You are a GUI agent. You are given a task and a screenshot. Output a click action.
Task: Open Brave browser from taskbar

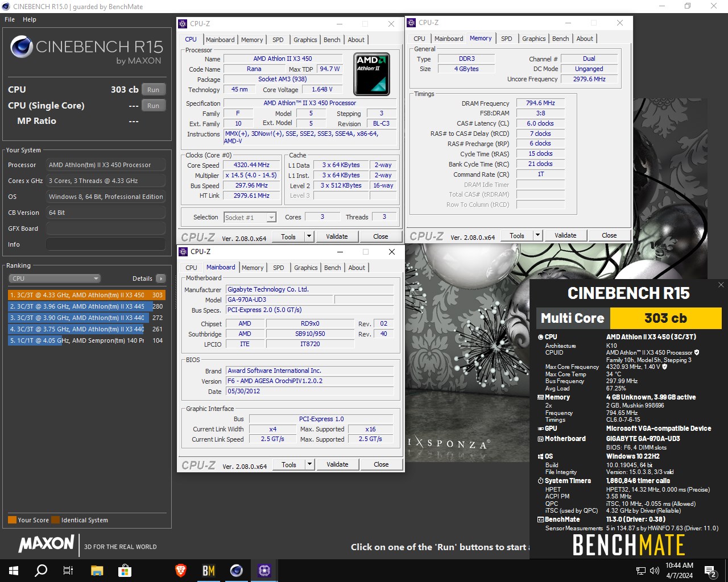tap(181, 571)
